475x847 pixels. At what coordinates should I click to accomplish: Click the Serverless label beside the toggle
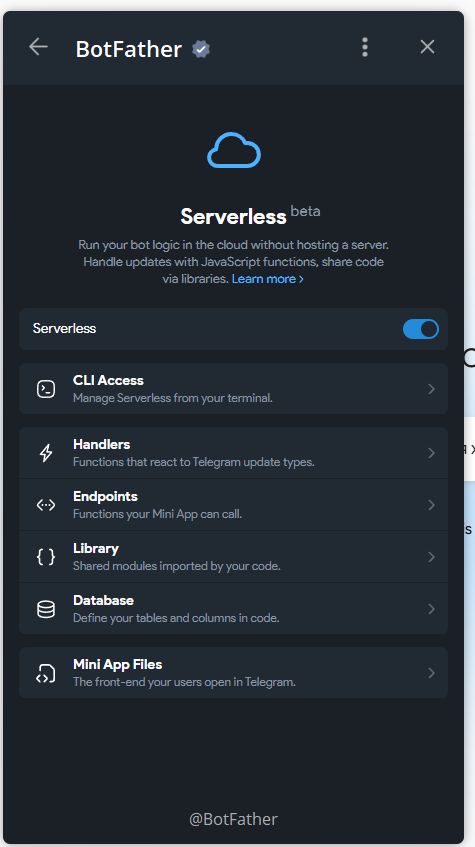coord(64,328)
